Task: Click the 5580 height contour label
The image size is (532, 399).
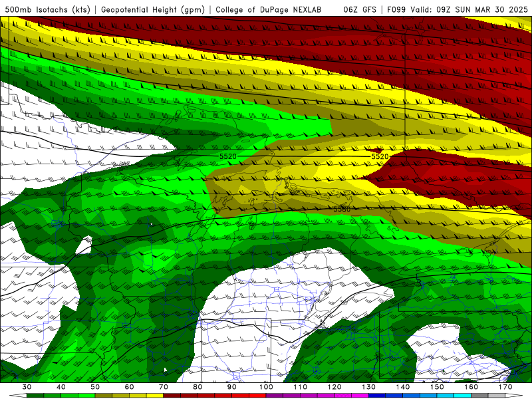Action: pyautogui.click(x=342, y=209)
